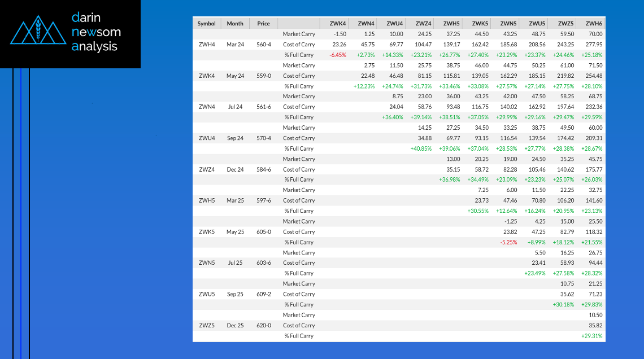The width and height of the screenshot is (644, 359).
Task: Select the ZWU4 row symbol in Symbol column
Action: [x=207, y=138]
